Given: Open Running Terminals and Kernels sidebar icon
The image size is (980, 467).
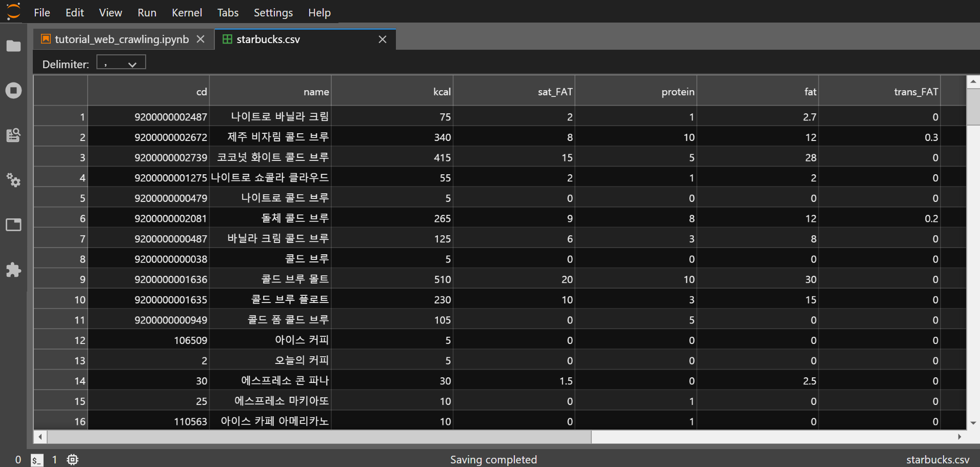Looking at the screenshot, I should point(13,91).
